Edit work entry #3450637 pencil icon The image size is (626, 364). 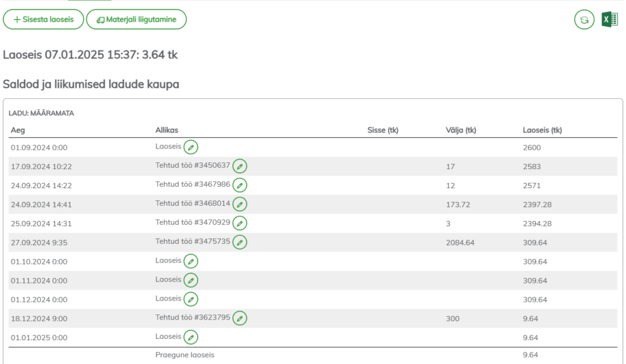[x=240, y=166]
